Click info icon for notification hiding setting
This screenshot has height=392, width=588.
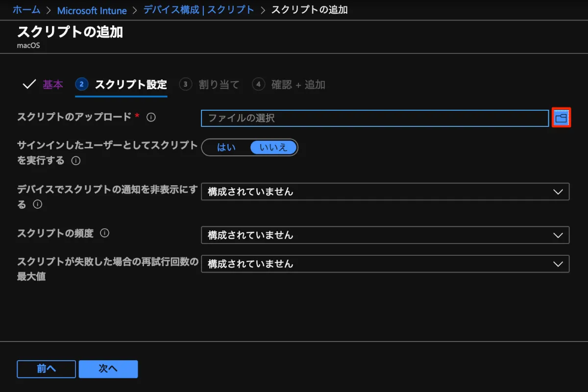(x=38, y=205)
